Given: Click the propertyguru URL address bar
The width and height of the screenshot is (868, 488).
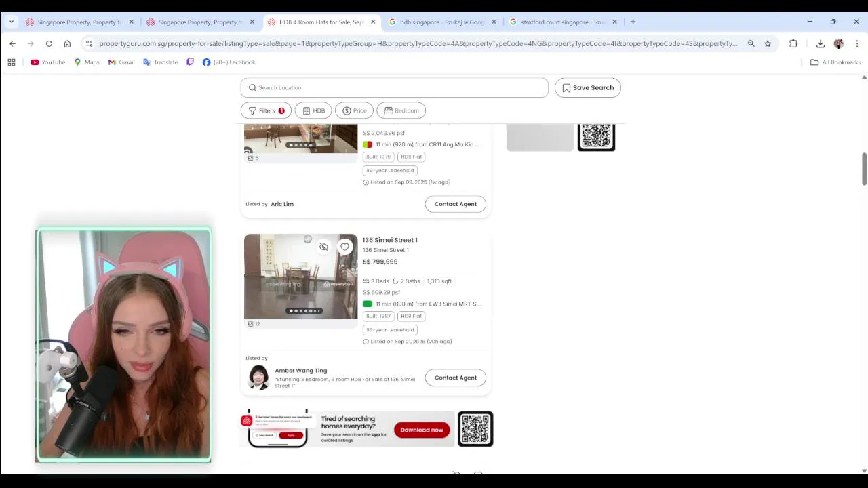Looking at the screenshot, I should pos(418,43).
